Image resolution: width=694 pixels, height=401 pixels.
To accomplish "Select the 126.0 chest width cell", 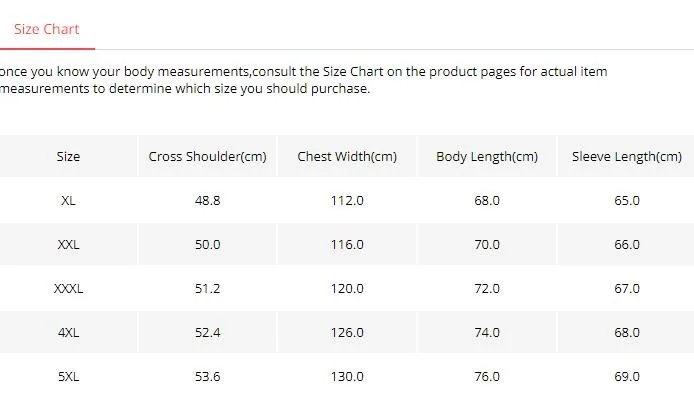I will (347, 332).
